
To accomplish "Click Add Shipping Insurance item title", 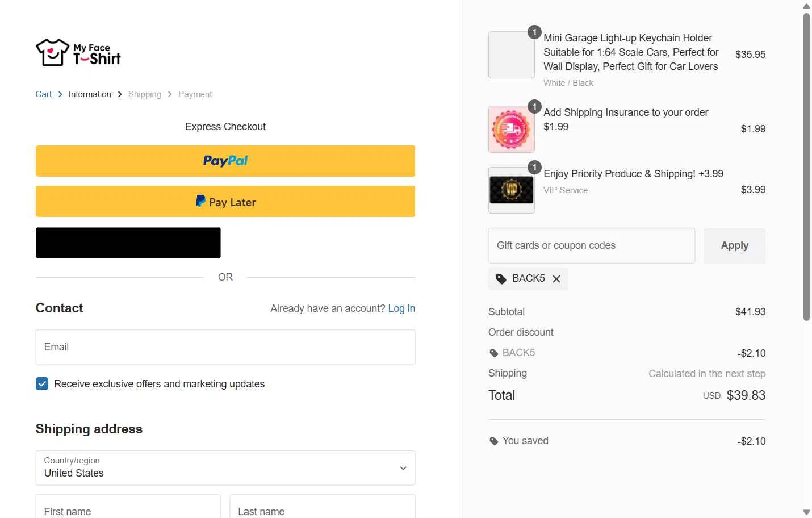I will (626, 119).
